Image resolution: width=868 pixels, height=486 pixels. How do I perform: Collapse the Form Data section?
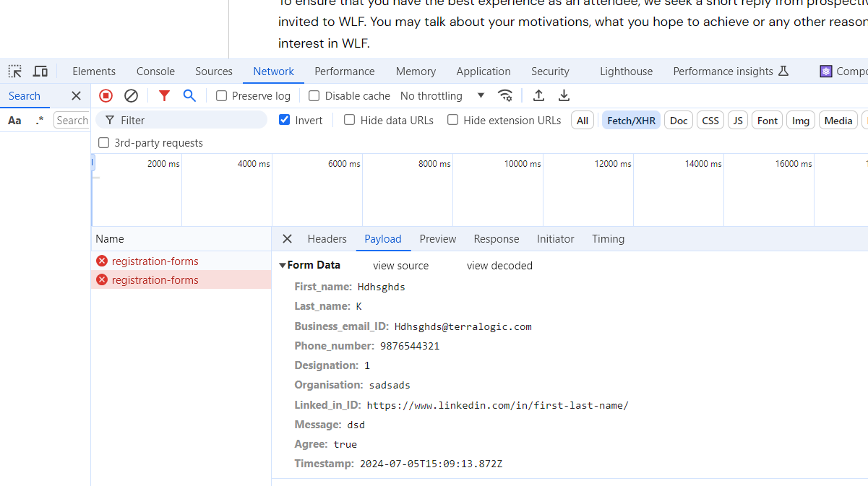point(283,265)
